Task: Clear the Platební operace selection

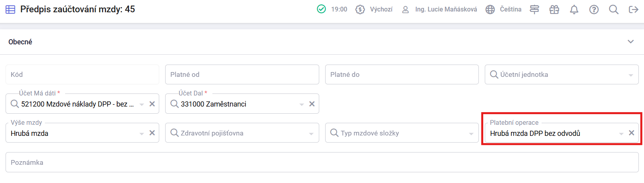Action: tap(631, 133)
